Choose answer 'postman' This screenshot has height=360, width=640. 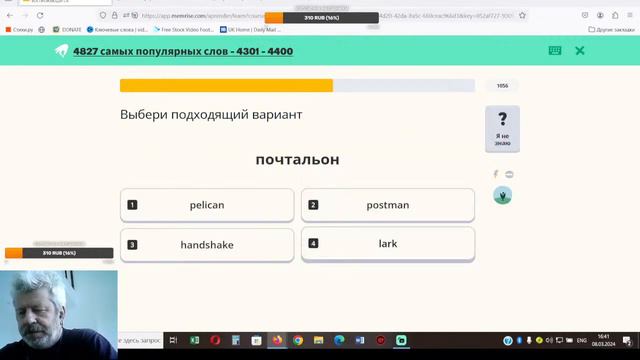point(388,205)
